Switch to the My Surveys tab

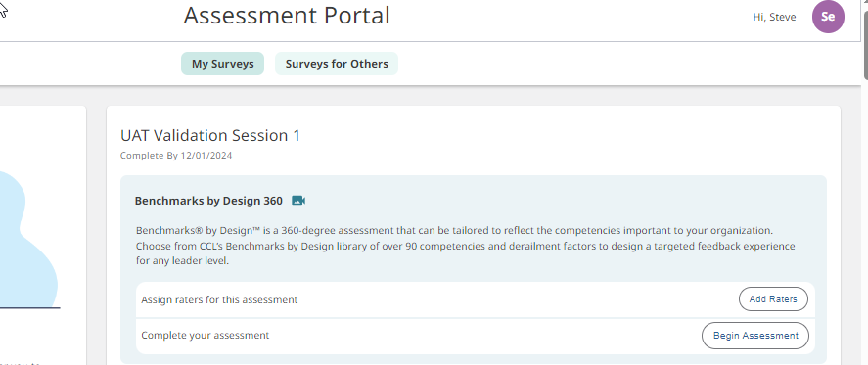(x=222, y=64)
